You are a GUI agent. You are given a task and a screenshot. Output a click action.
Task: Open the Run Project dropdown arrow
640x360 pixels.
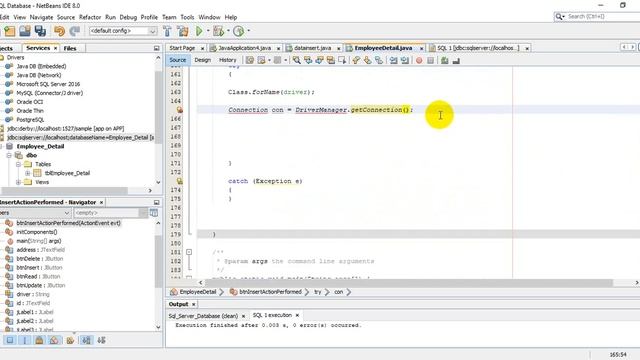click(x=208, y=31)
